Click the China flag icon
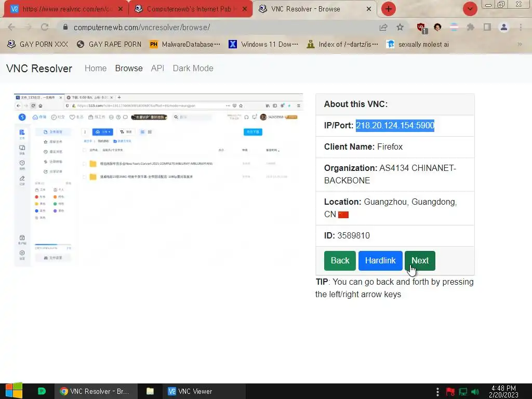This screenshot has height=399, width=532. 343,215
